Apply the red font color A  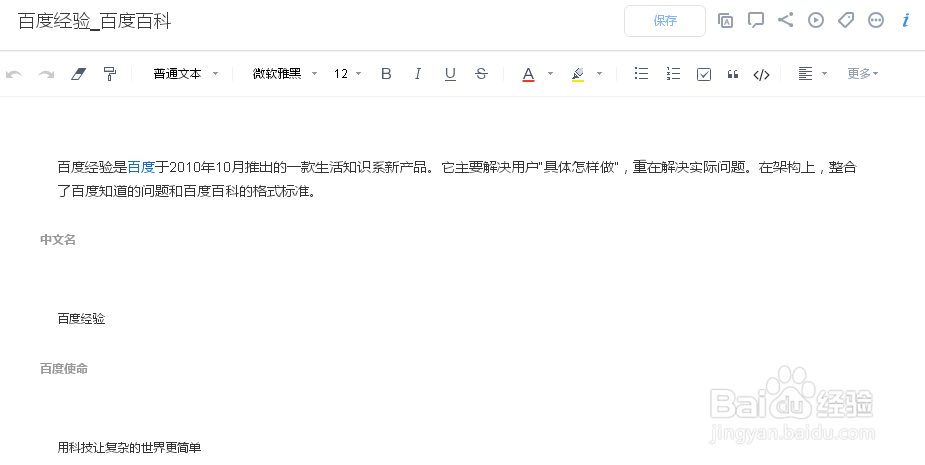pyautogui.click(x=529, y=74)
